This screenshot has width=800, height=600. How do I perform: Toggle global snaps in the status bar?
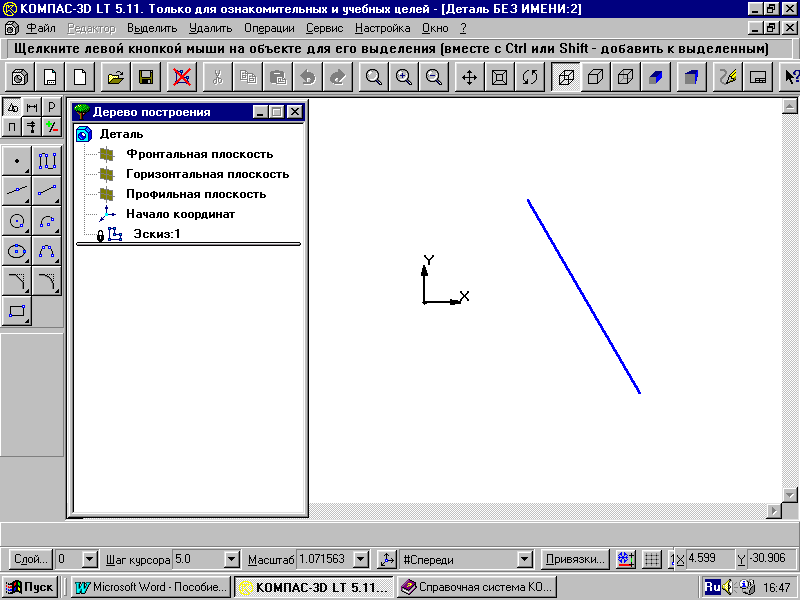(x=626, y=560)
